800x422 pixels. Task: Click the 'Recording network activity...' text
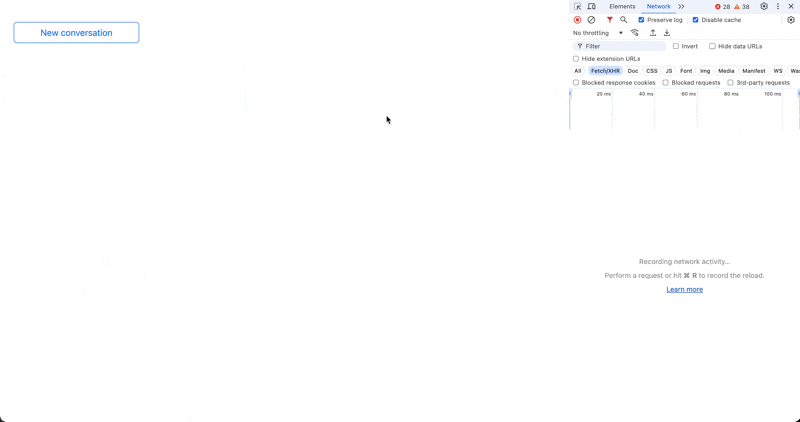tap(684, 262)
